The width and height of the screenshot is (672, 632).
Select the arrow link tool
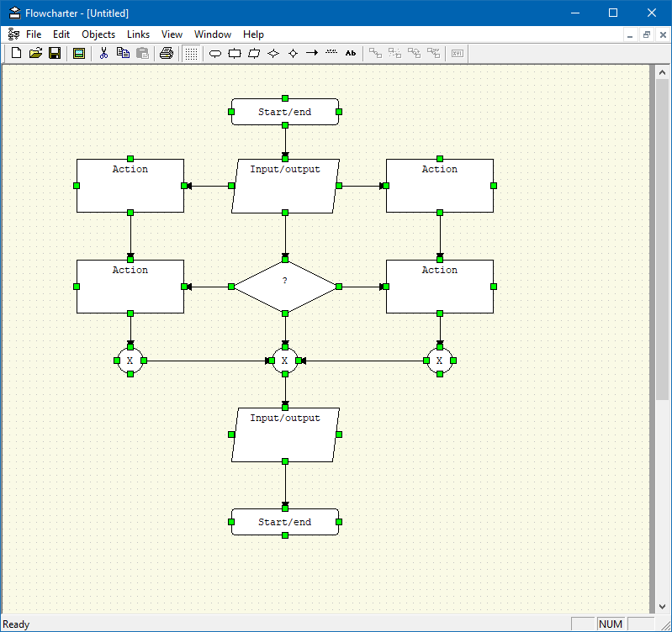[312, 53]
